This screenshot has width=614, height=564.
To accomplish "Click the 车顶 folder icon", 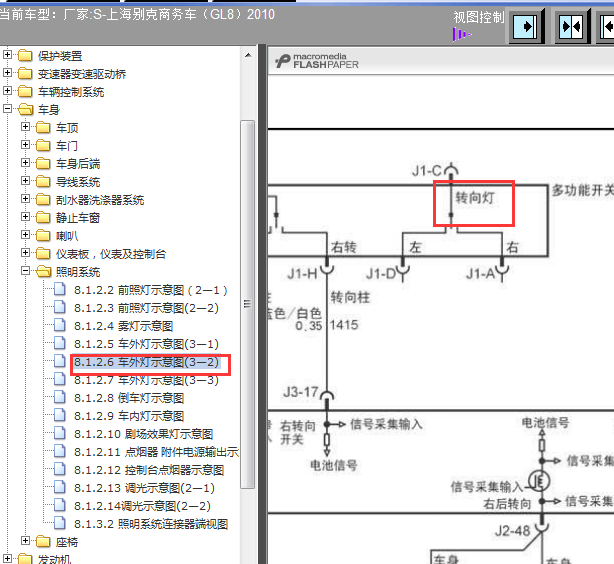I will (x=43, y=128).
